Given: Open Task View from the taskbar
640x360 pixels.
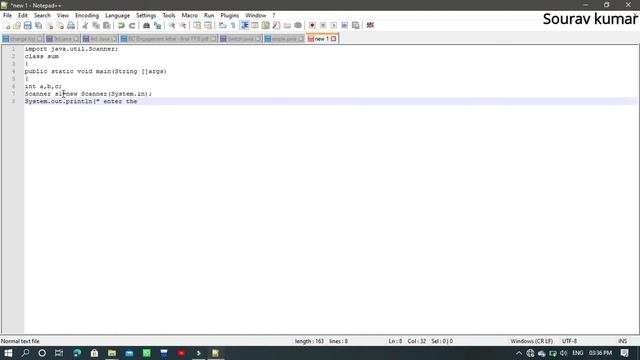Looking at the screenshot, I should pos(59,353).
